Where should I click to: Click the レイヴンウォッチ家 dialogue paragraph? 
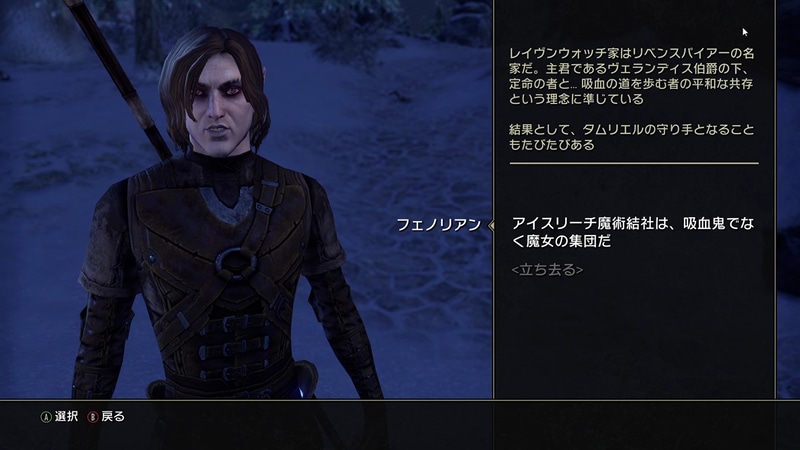pos(632,76)
